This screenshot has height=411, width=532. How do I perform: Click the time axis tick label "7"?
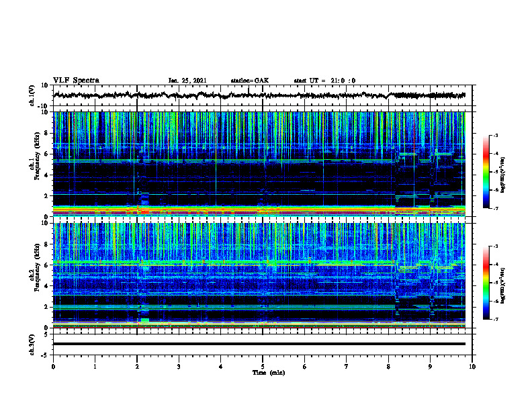(x=347, y=367)
